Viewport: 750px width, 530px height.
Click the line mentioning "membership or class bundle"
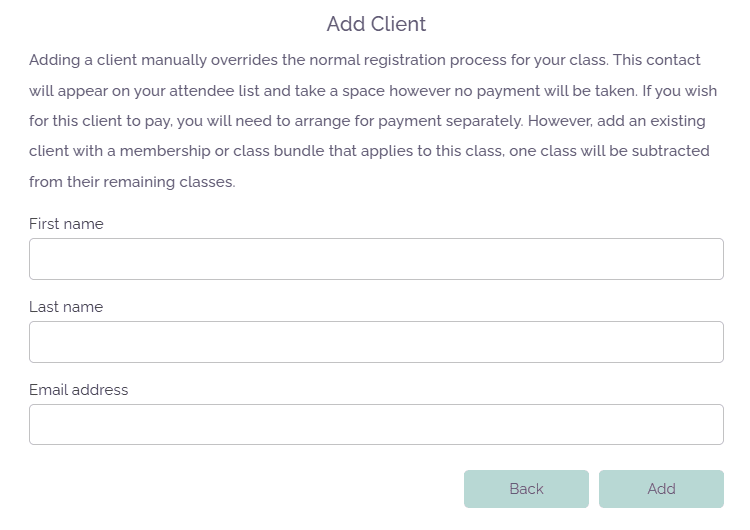click(369, 152)
